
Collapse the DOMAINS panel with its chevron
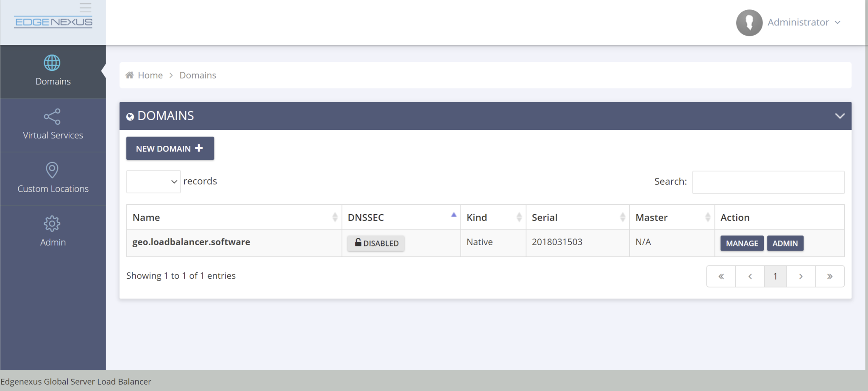[x=840, y=115]
